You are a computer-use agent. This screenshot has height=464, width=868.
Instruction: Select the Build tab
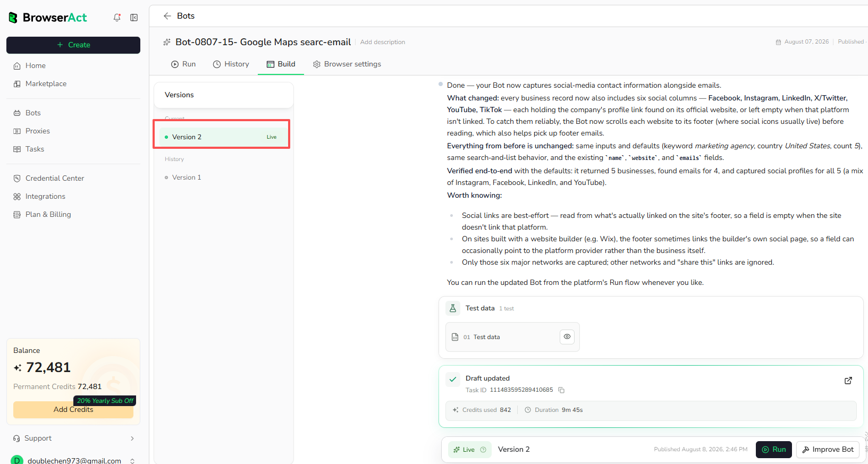click(x=281, y=64)
